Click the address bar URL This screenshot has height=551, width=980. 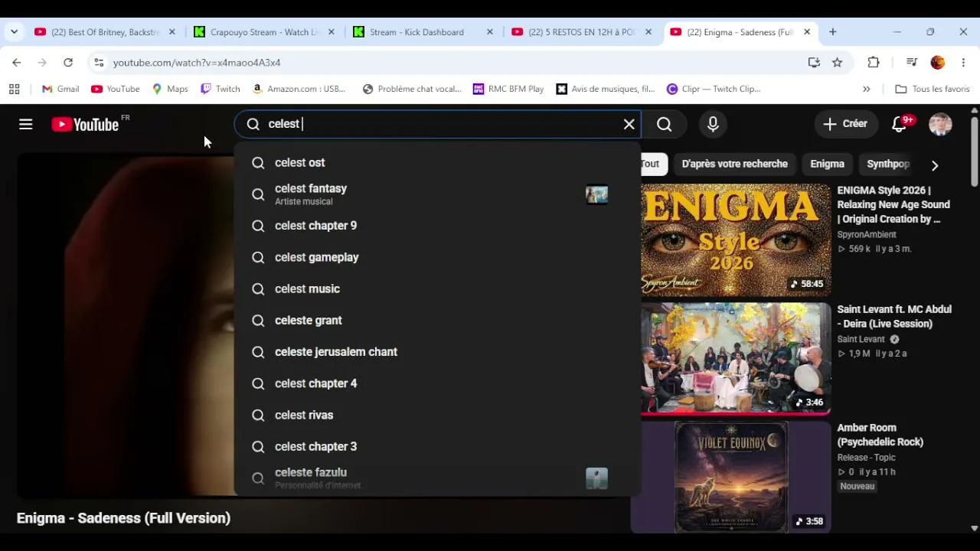197,63
